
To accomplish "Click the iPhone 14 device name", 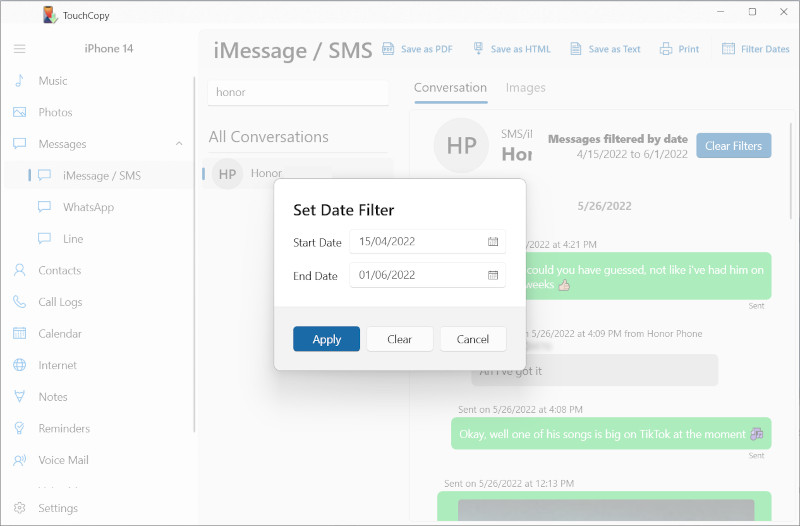I will pyautogui.click(x=109, y=49).
